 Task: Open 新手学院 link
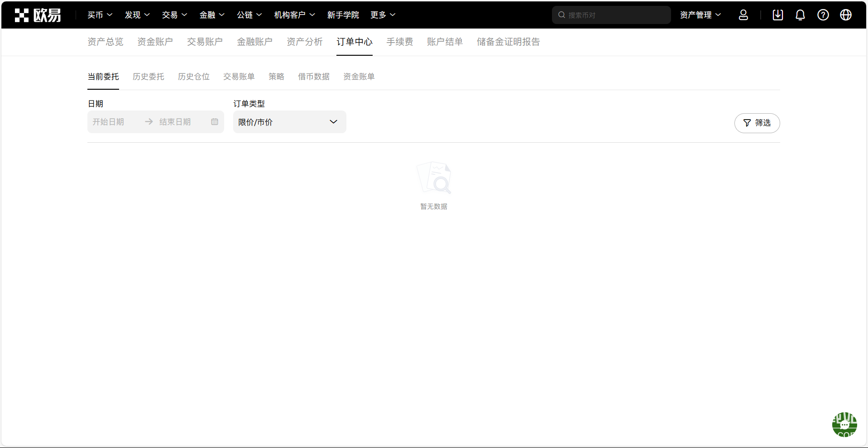coord(343,15)
